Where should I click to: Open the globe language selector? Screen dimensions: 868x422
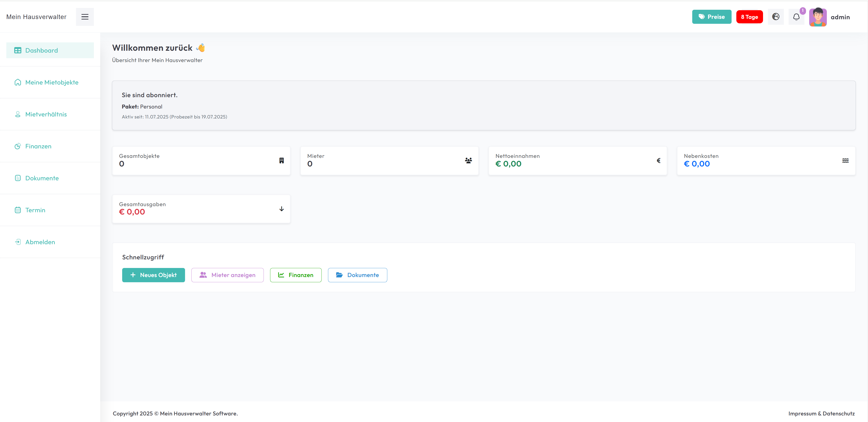tap(775, 17)
